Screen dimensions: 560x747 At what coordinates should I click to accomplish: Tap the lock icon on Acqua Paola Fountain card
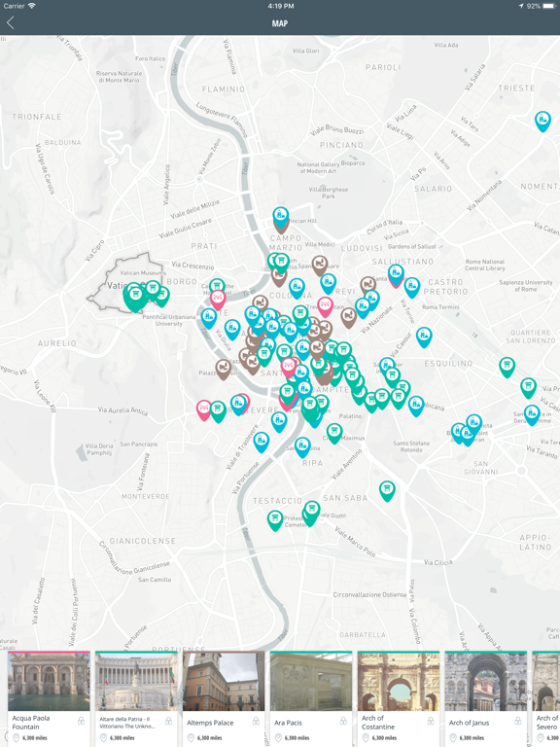[x=81, y=721]
